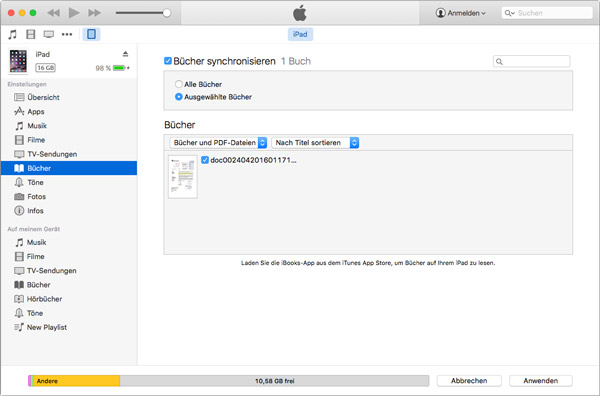Open the New Playlist entry

coord(69,327)
